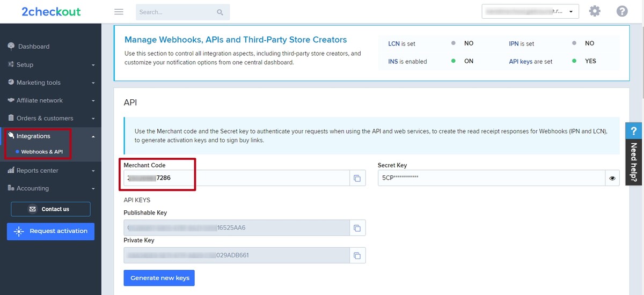Click the search magnifier icon
This screenshot has height=295, width=644.
pos(220,12)
